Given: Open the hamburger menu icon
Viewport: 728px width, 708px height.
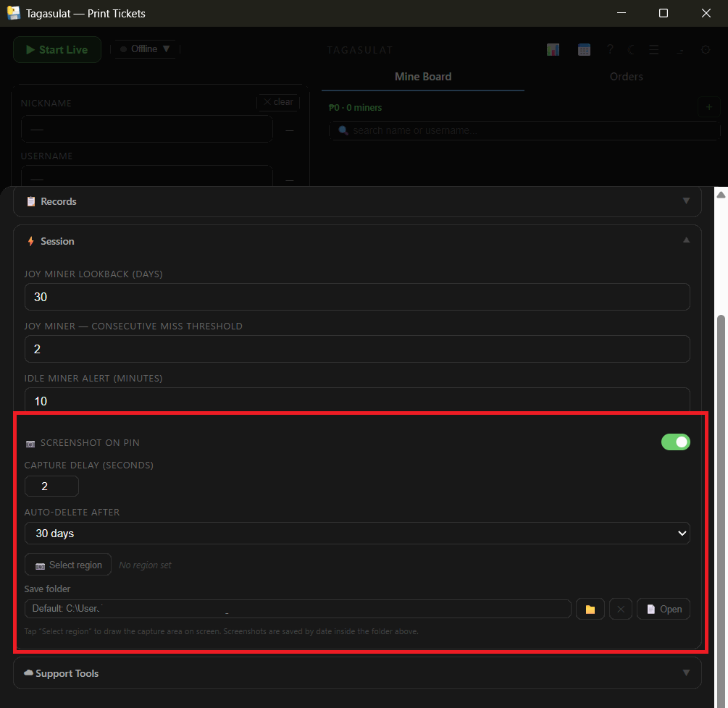Looking at the screenshot, I should [x=653, y=50].
